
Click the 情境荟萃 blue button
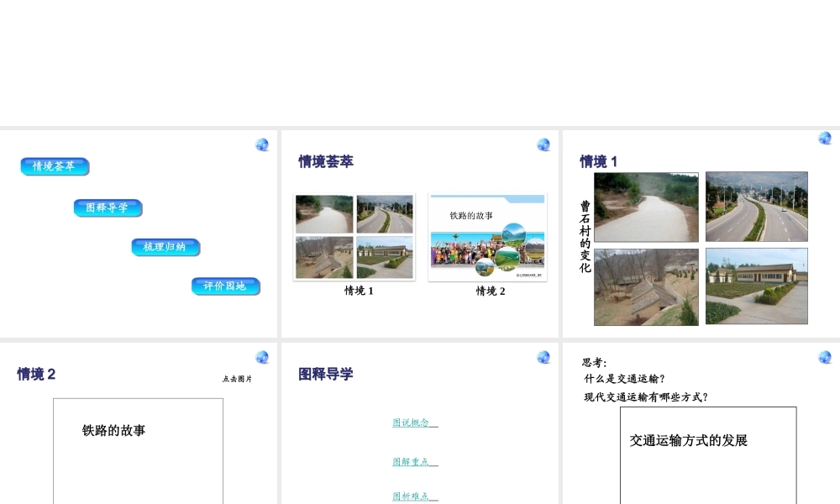click(x=55, y=166)
